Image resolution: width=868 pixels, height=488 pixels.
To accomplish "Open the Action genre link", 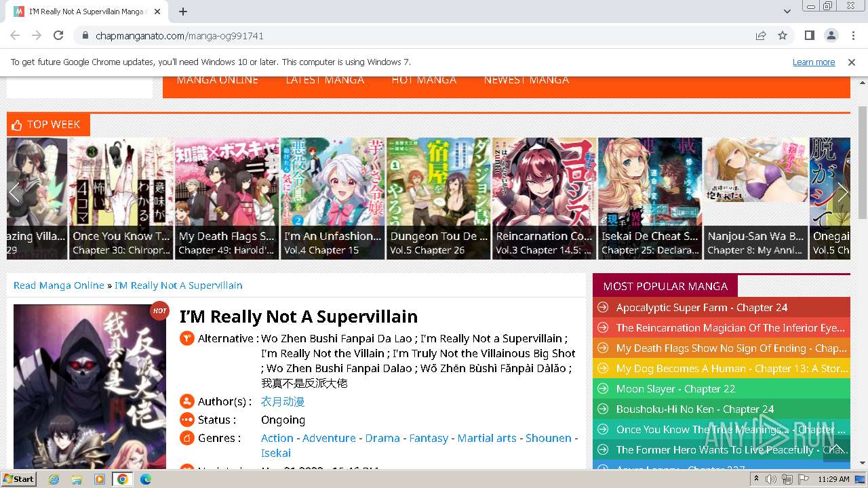I will pyautogui.click(x=277, y=439).
